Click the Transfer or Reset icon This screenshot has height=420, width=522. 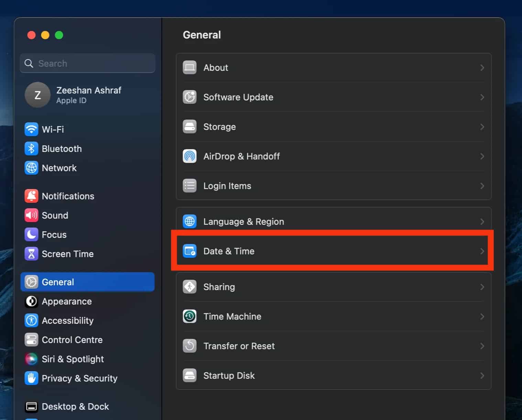pyautogui.click(x=189, y=346)
